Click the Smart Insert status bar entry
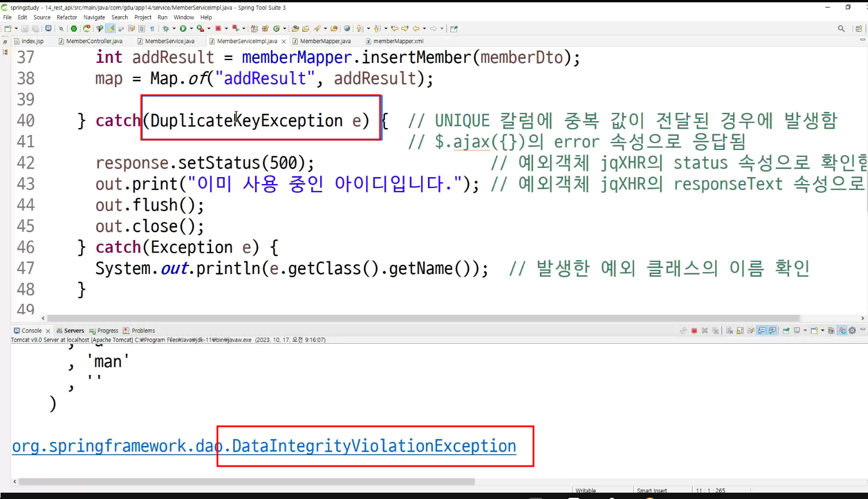Image resolution: width=868 pixels, height=499 pixels. [x=652, y=491]
